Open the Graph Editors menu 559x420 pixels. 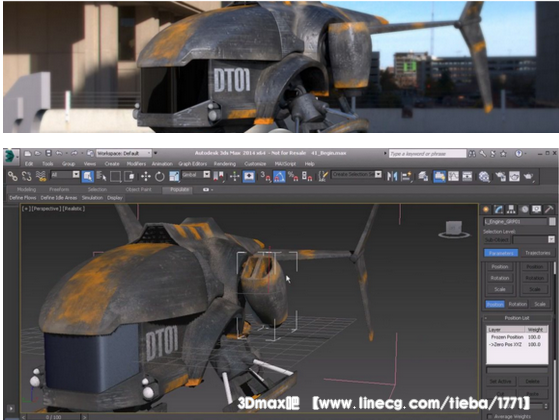click(x=193, y=164)
